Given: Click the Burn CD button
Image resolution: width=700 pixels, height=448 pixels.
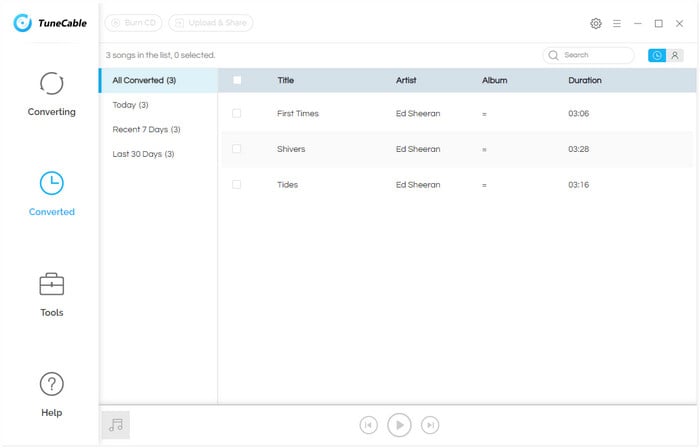Looking at the screenshot, I should pos(133,23).
